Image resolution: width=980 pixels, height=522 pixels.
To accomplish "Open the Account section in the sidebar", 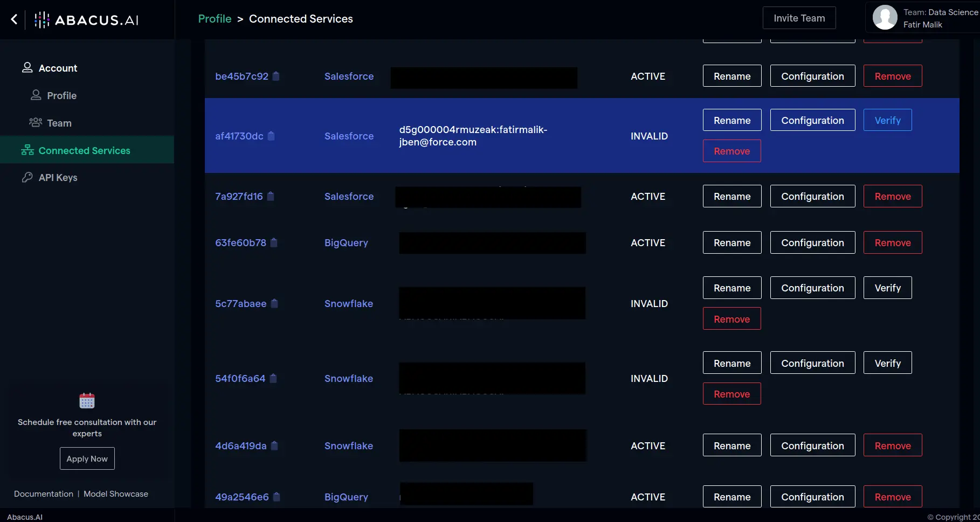I will click(50, 68).
